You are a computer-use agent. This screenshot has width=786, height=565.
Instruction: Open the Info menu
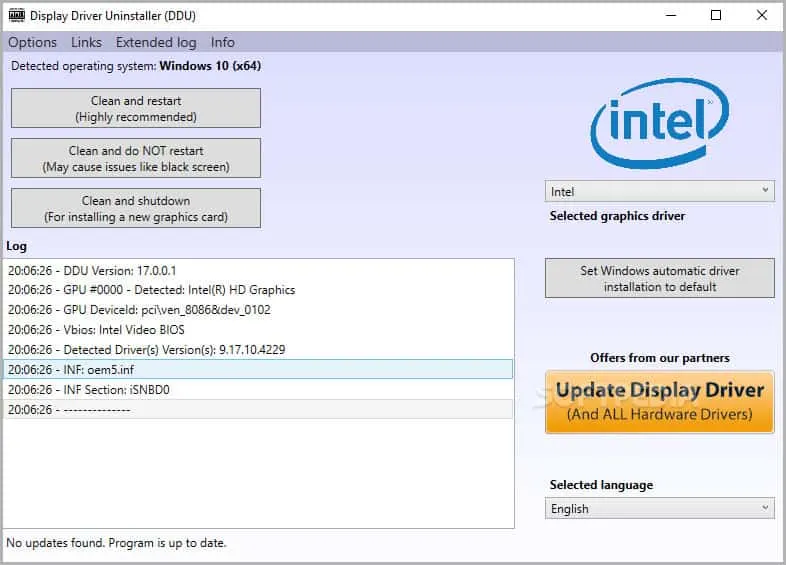click(223, 42)
